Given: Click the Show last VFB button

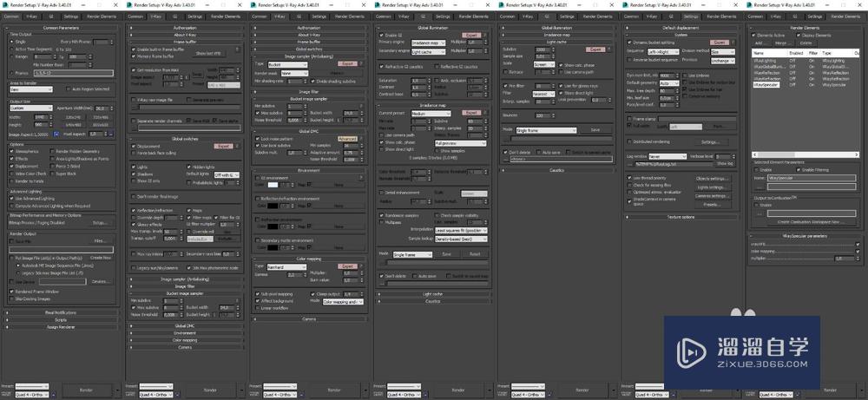Looking at the screenshot, I should [208, 53].
